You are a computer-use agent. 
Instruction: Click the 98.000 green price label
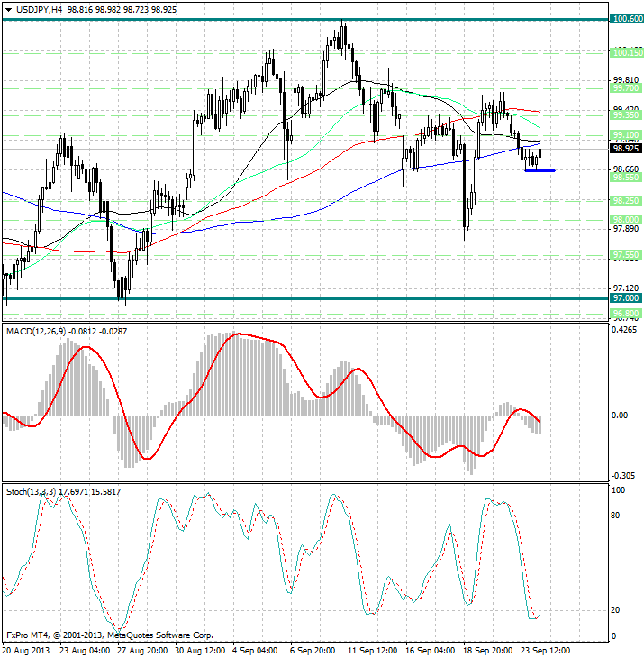tap(625, 219)
